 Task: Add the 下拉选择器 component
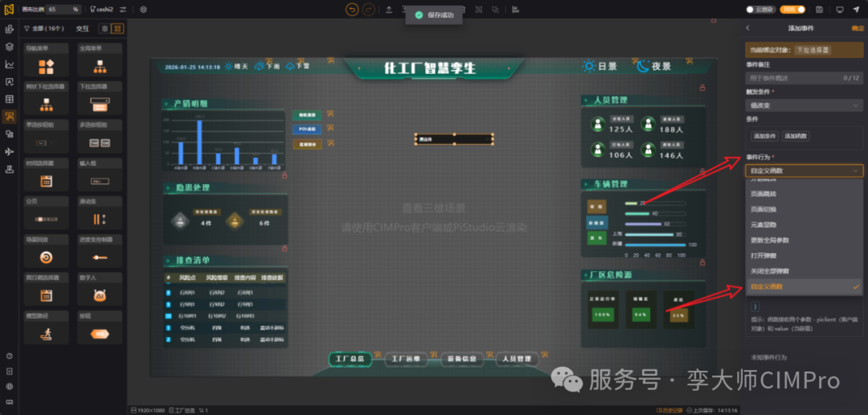[x=100, y=98]
